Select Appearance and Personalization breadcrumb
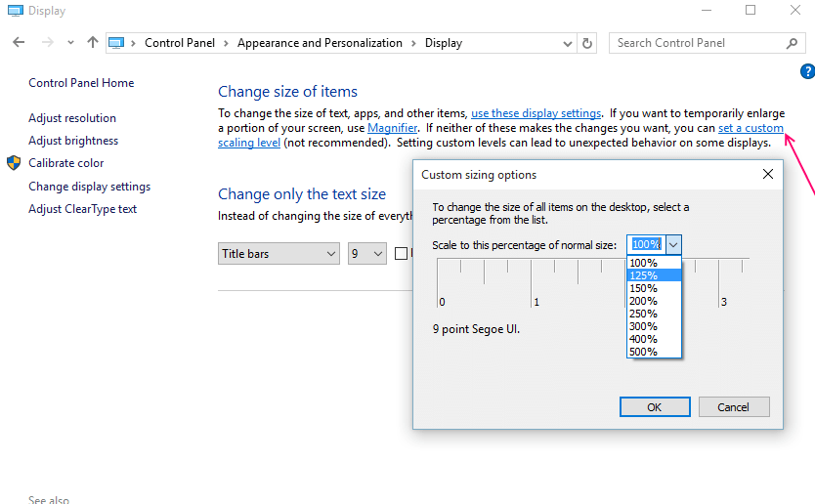Viewport: 815px width, 504px height. tap(320, 43)
